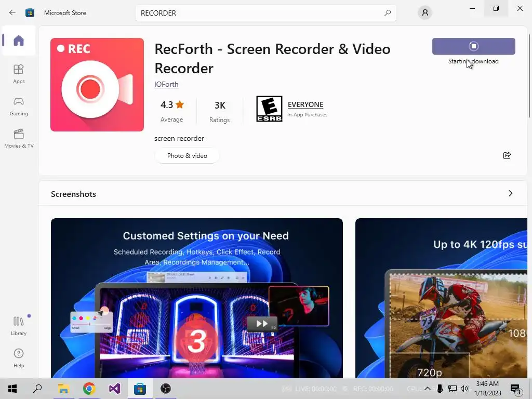Click the RecForth app logo image

click(x=97, y=85)
